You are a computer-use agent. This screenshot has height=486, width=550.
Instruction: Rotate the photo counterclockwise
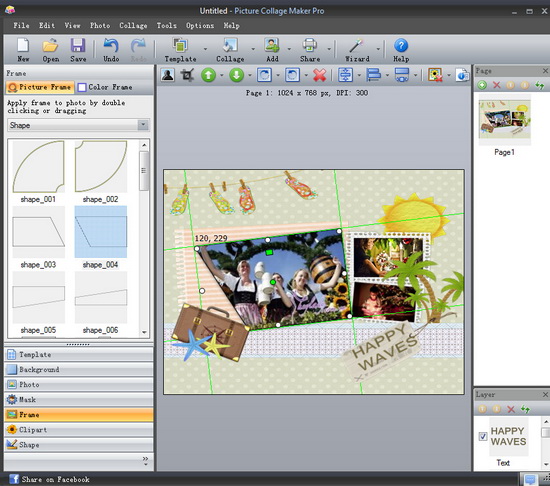(x=293, y=75)
